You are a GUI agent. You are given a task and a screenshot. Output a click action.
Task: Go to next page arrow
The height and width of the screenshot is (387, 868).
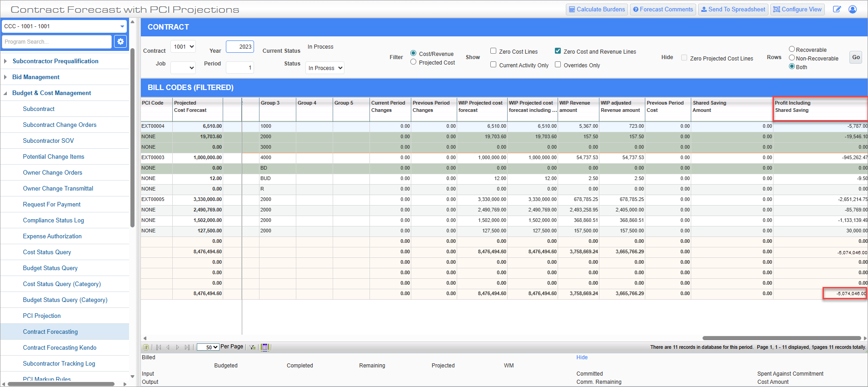click(x=177, y=347)
